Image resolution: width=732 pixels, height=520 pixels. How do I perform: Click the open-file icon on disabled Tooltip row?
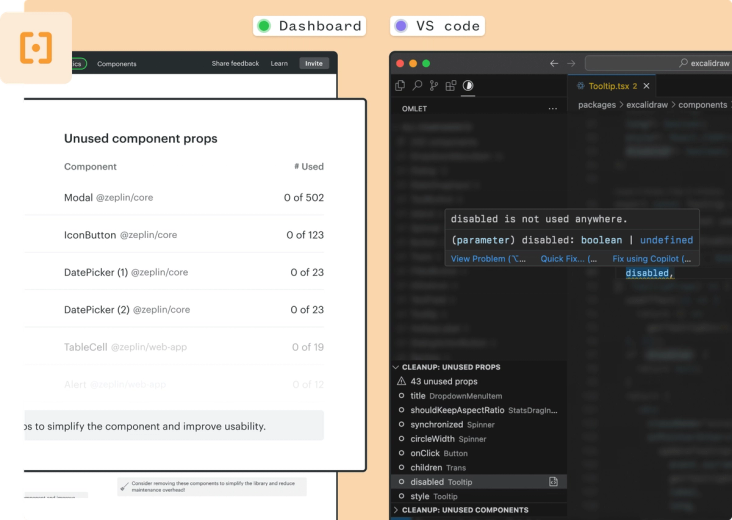(x=553, y=482)
